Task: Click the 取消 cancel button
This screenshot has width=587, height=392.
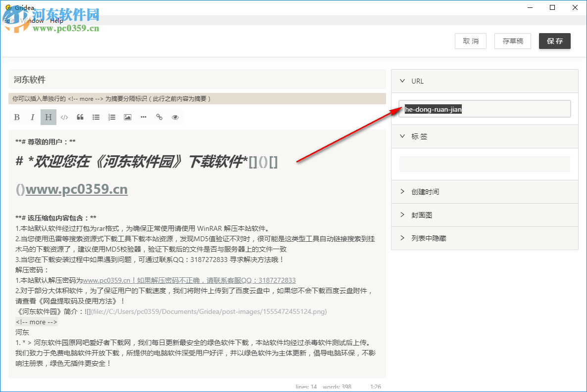Action: click(471, 41)
